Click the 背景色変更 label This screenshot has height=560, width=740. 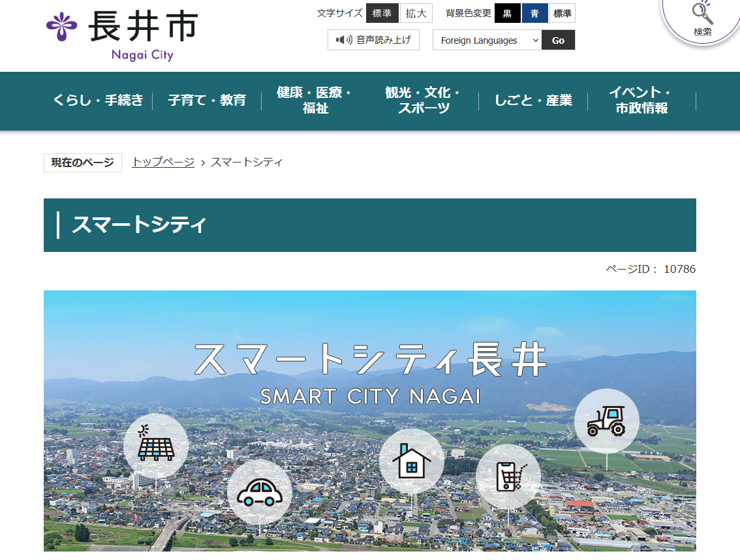coord(468,13)
